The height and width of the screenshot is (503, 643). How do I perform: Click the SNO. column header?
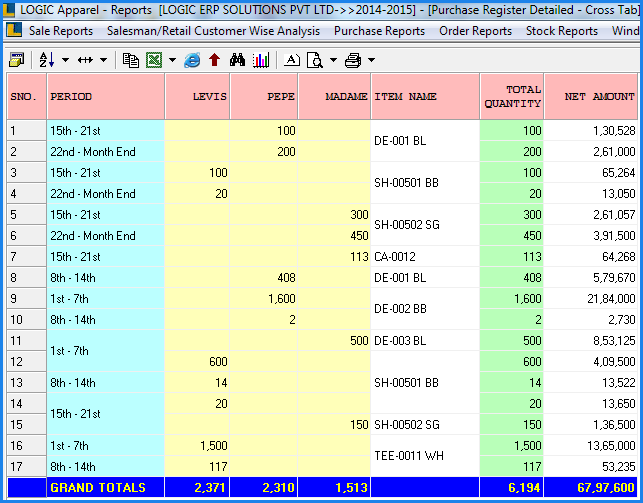(x=27, y=97)
